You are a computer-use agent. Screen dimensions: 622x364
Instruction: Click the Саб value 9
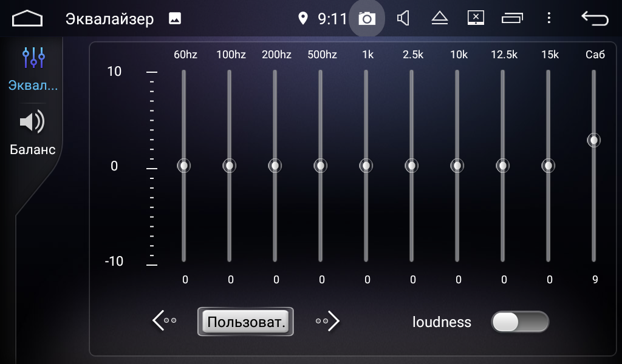(595, 280)
